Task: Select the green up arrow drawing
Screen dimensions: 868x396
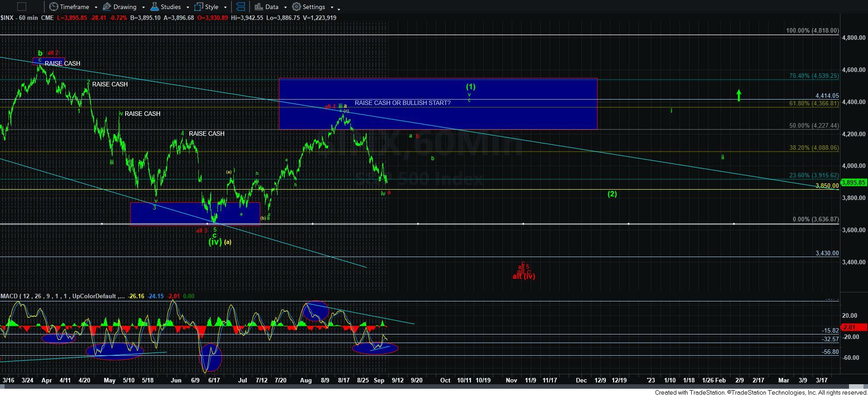Action: 739,95
